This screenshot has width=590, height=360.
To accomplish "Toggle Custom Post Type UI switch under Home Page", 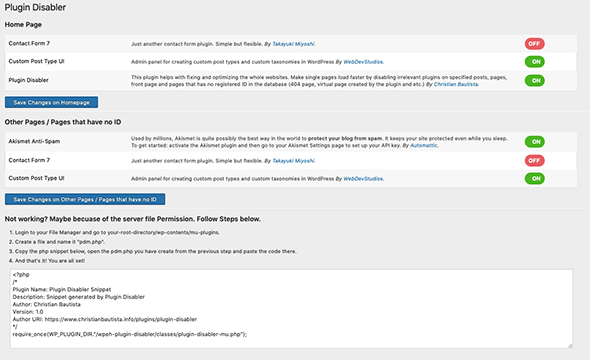I will pos(534,62).
